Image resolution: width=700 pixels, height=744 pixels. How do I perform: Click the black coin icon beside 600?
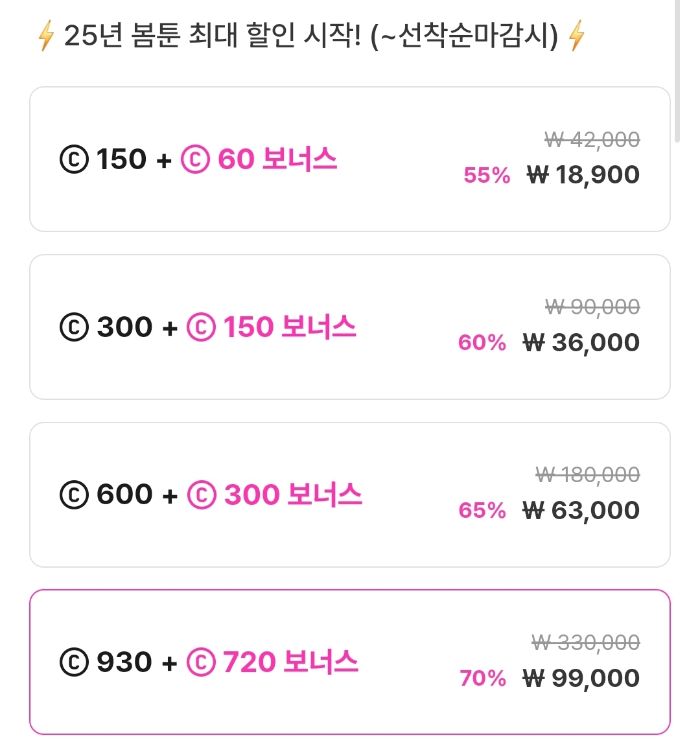point(74,495)
